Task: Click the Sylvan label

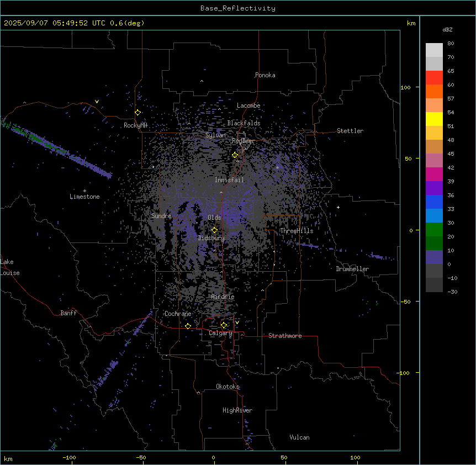Action: click(x=215, y=135)
